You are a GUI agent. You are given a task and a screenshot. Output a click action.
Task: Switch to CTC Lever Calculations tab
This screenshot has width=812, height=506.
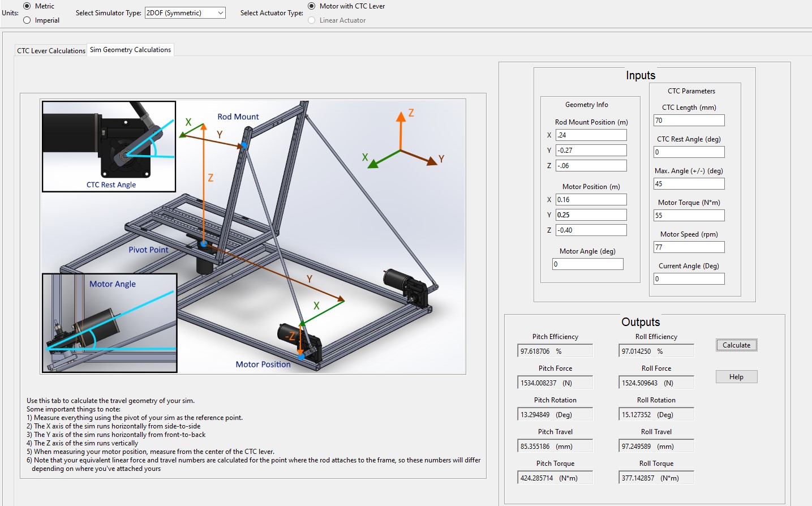click(x=51, y=50)
